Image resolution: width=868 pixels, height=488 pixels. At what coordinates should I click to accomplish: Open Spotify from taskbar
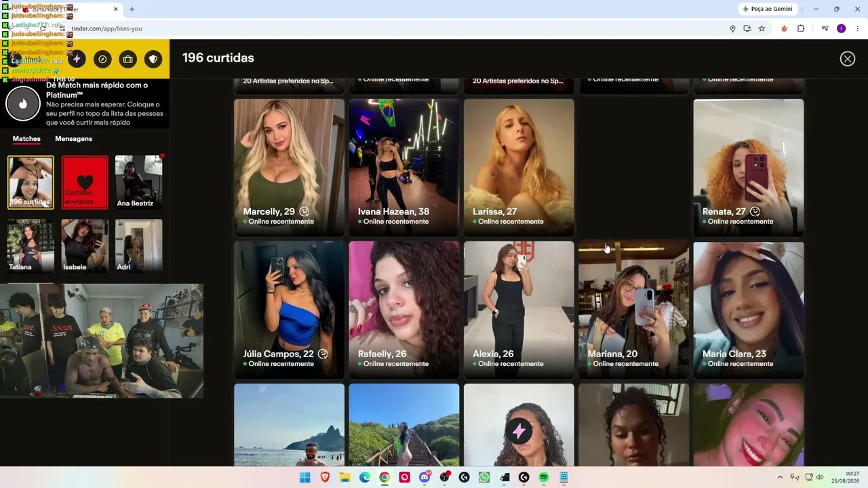[543, 477]
